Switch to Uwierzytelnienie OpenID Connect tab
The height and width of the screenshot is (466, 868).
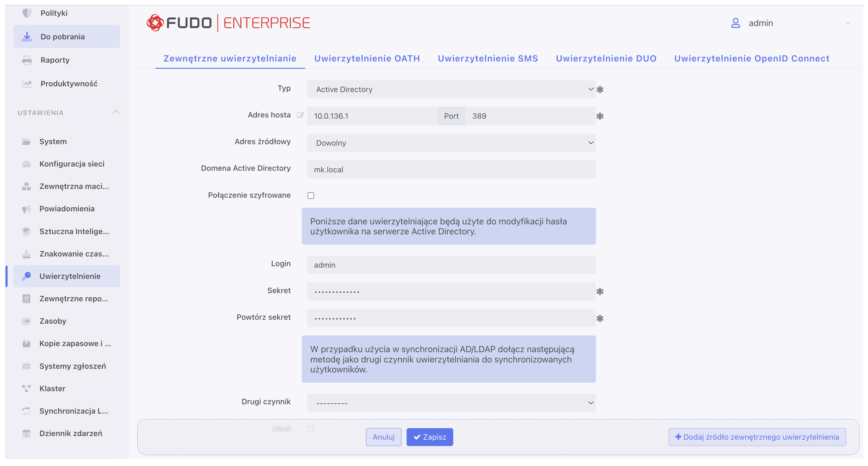pos(752,58)
